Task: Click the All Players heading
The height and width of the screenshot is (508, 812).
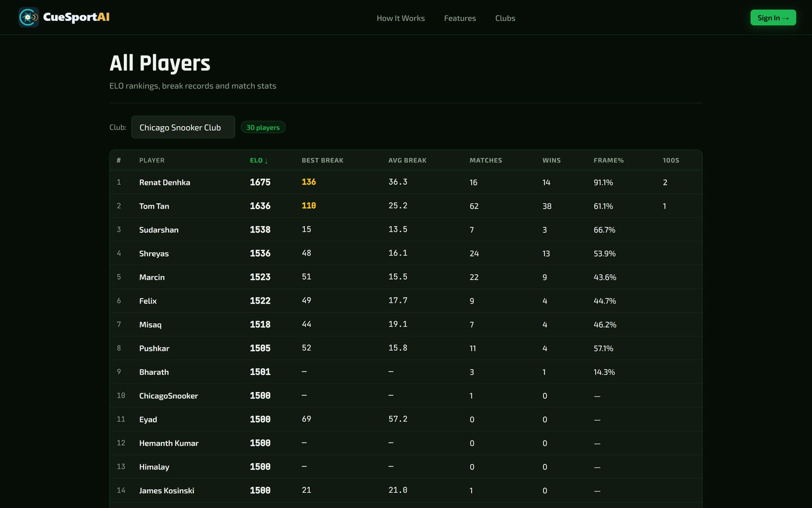Action: tap(160, 63)
